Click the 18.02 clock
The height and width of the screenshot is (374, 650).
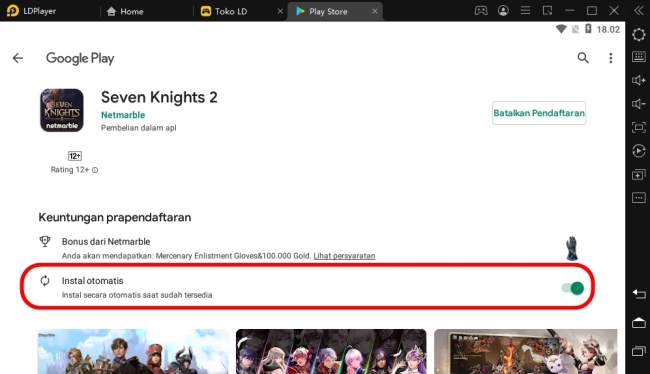[608, 29]
